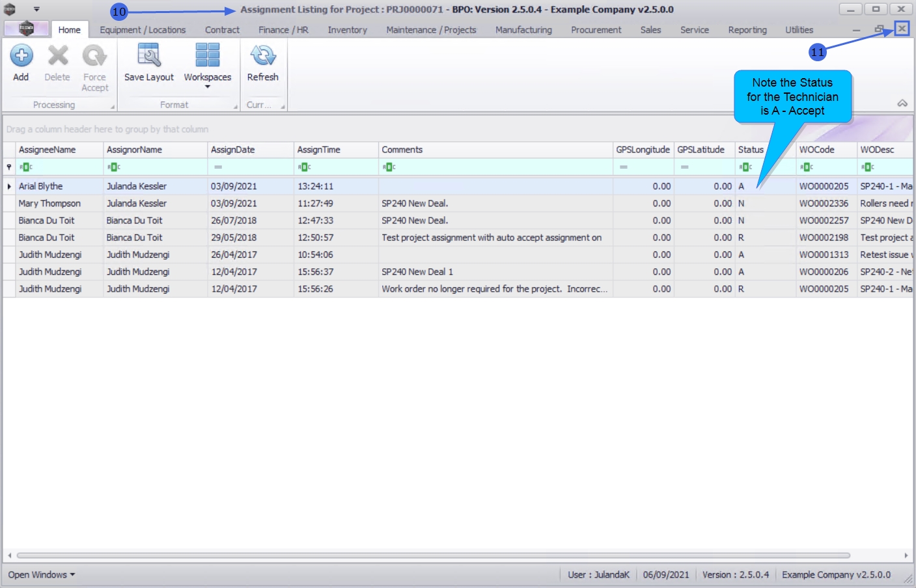This screenshot has height=588, width=916.
Task: Click the AssigneeName filter condition icon
Action: click(26, 167)
